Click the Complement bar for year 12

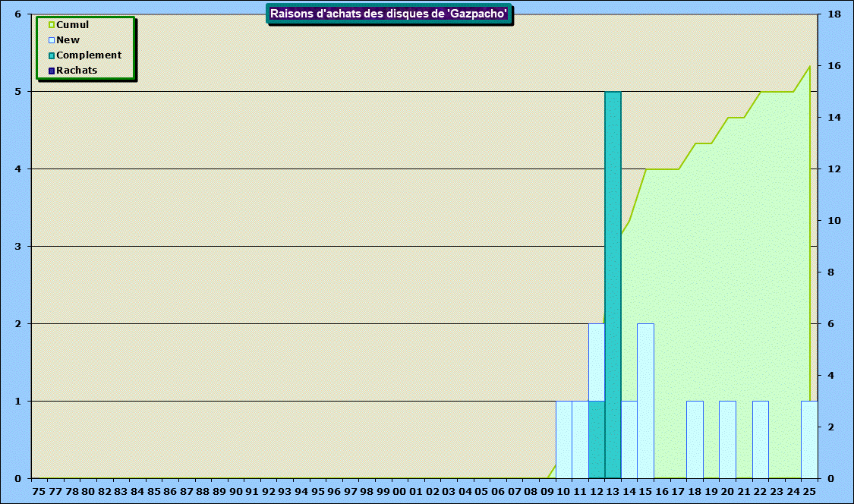[597, 439]
